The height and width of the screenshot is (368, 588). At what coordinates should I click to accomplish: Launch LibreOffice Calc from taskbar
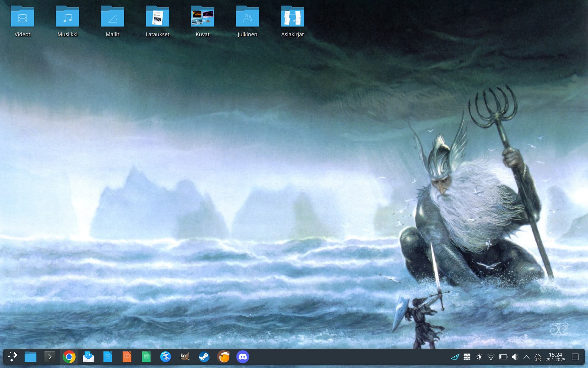pos(146,357)
